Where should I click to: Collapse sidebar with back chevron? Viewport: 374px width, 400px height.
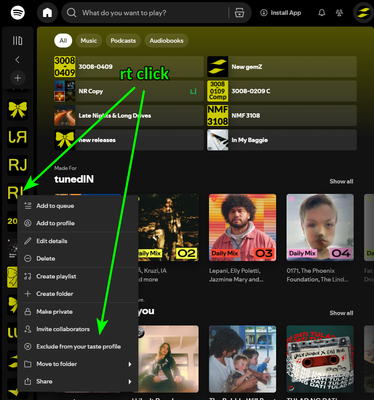click(x=17, y=59)
